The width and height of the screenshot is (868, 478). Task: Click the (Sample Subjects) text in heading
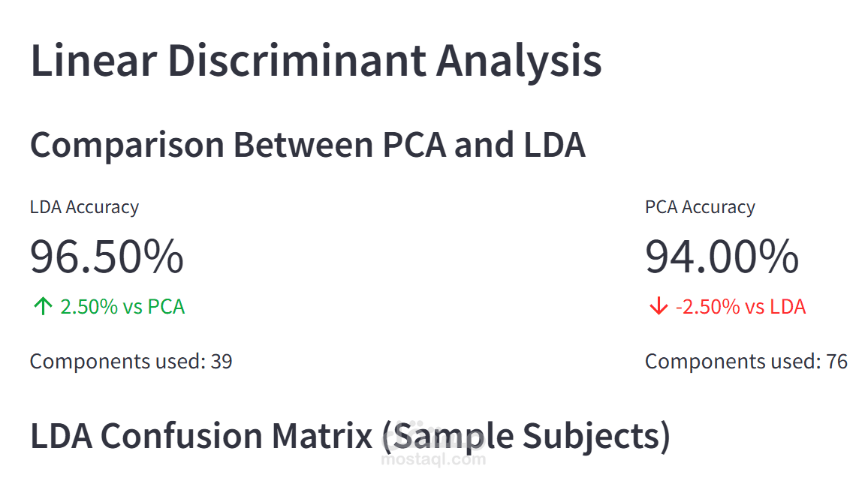[x=525, y=436]
